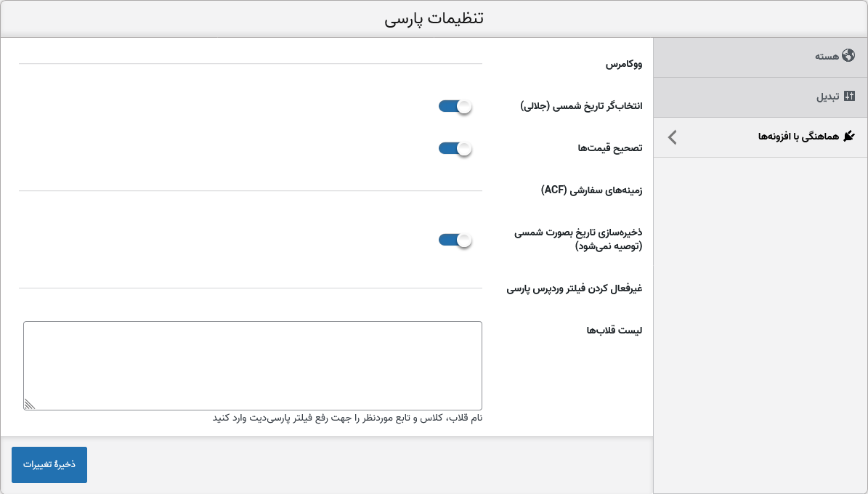868x494 pixels.
Task: Switch to the تبدیل tab
Action: point(760,97)
